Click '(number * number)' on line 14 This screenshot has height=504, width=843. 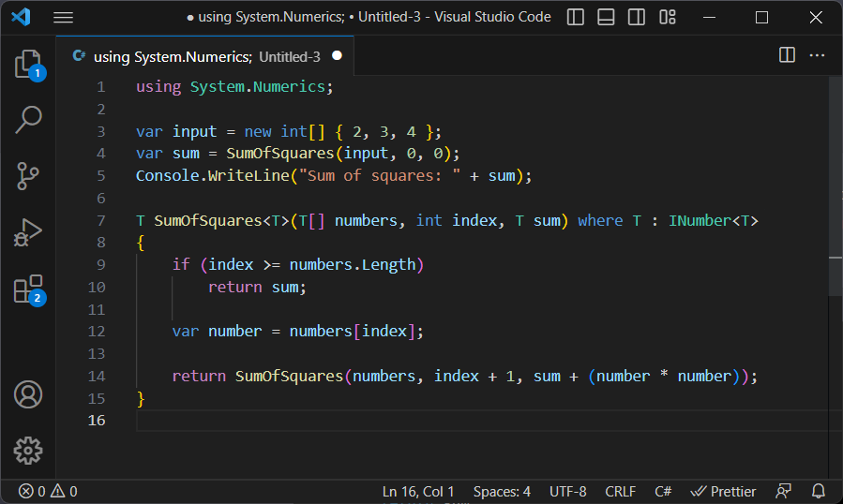point(664,376)
